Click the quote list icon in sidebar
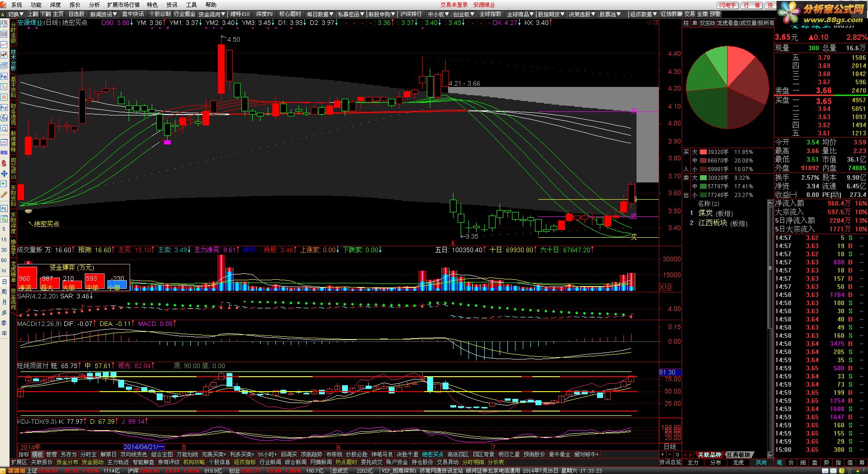Image resolution: width=868 pixels, height=474 pixels. [4, 35]
